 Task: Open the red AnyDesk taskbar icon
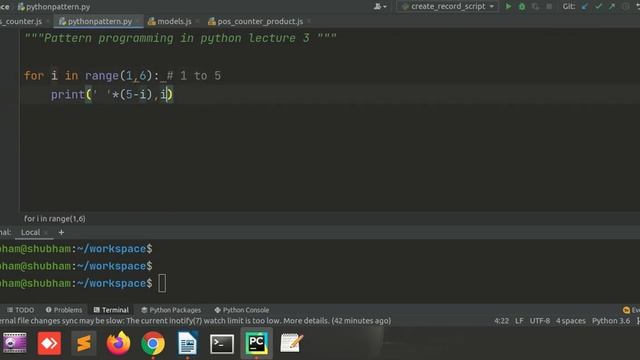[49, 343]
